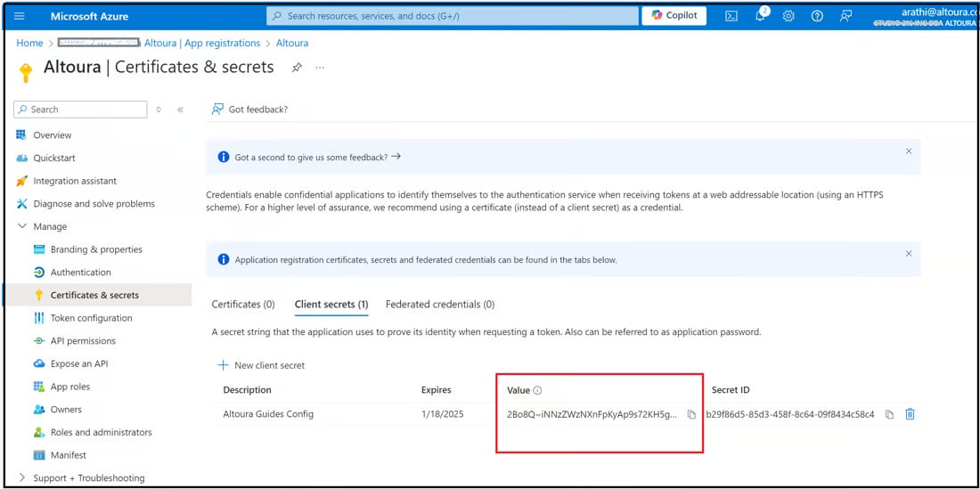Click the 1/18/2025 expiry date

tap(443, 414)
